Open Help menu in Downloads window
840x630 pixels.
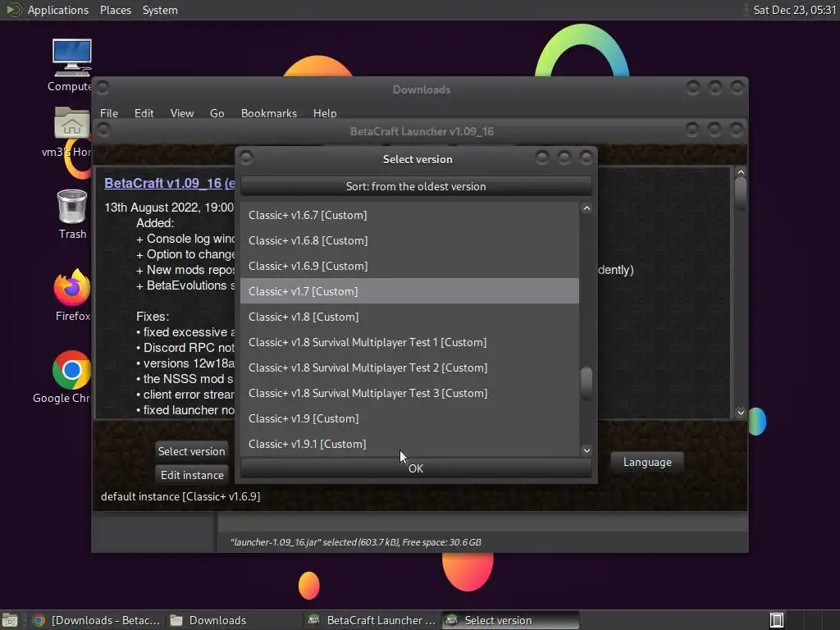click(x=325, y=113)
